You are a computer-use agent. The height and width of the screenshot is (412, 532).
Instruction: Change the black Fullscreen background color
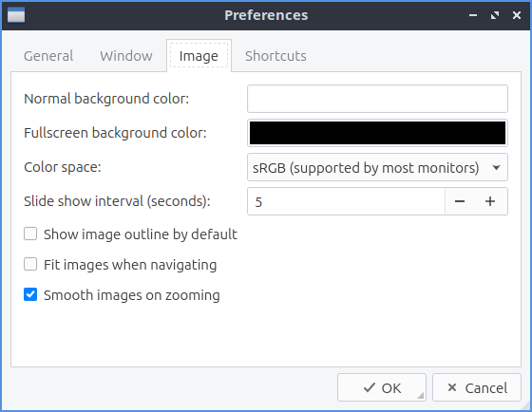[x=377, y=133]
